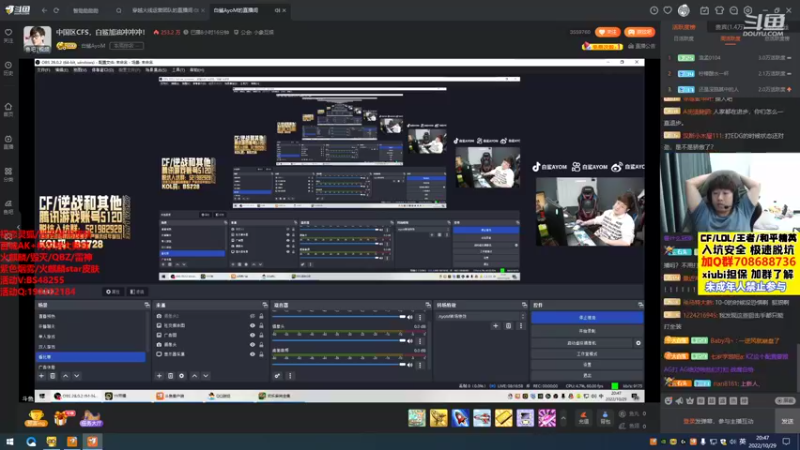Click 摄像头 volume slider in mixer

click(339, 341)
